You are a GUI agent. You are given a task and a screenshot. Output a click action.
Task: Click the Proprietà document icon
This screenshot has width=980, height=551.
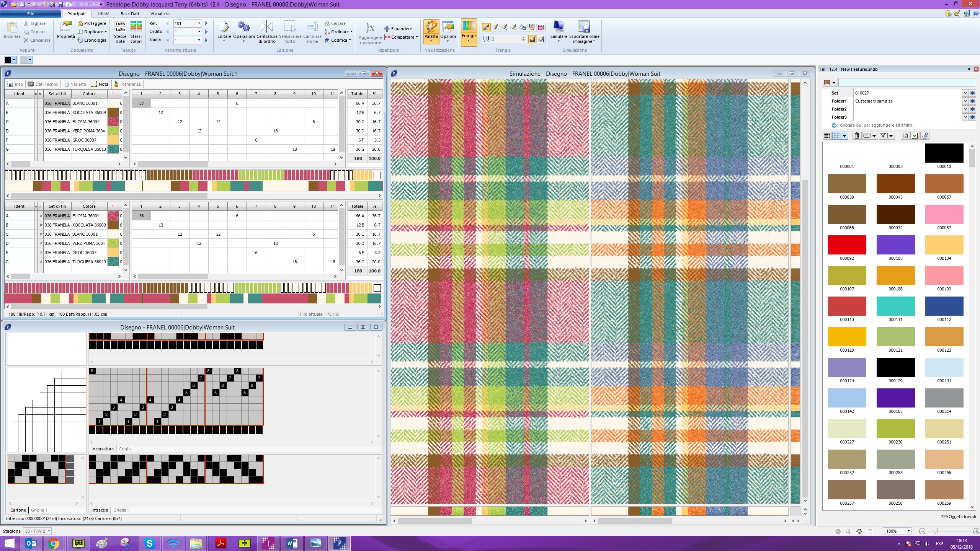point(66,27)
